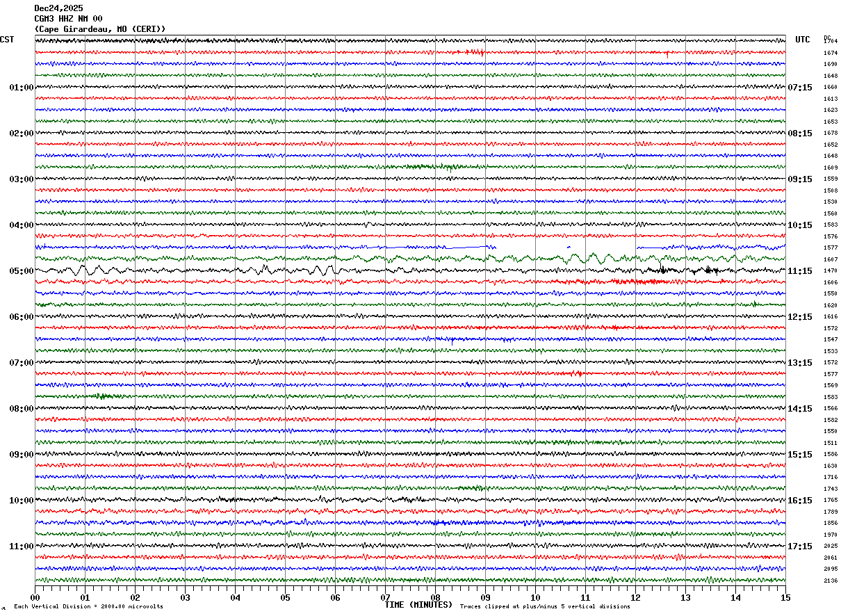The image size is (841, 616).
Task: Click the 08:15 UTC row label
Action: (x=800, y=133)
